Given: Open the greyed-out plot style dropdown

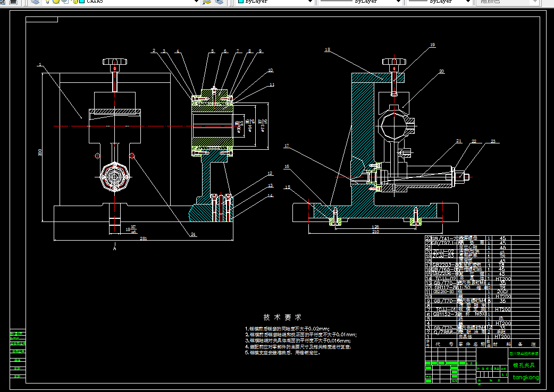Looking at the screenshot, I should point(506,2).
